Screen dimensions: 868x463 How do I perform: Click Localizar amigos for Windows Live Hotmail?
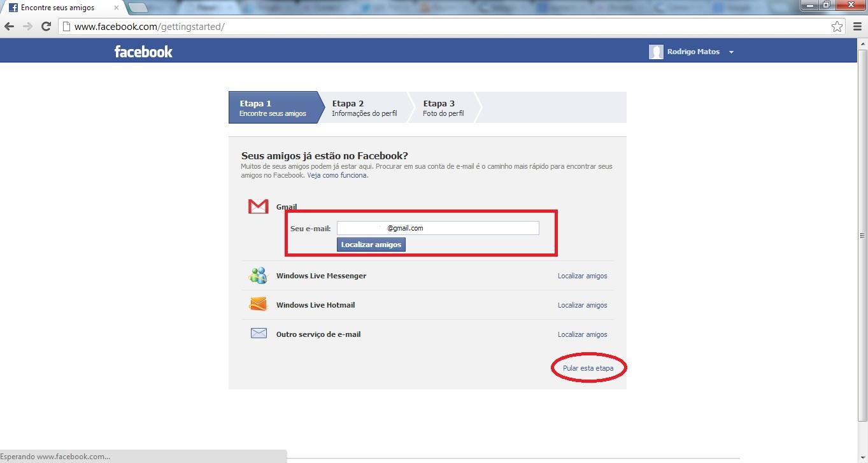point(582,305)
